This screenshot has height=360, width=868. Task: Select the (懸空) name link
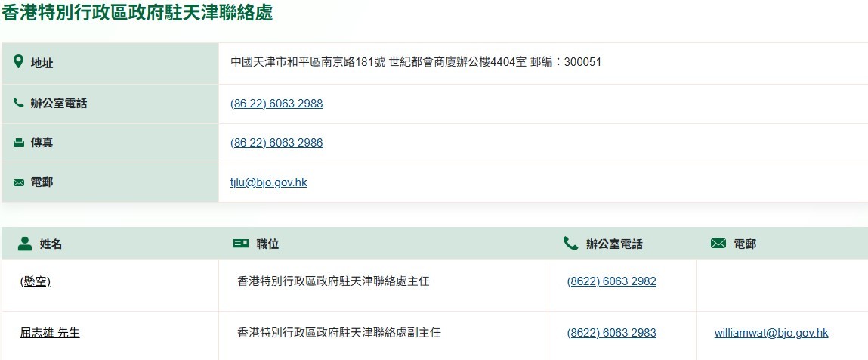coord(36,281)
